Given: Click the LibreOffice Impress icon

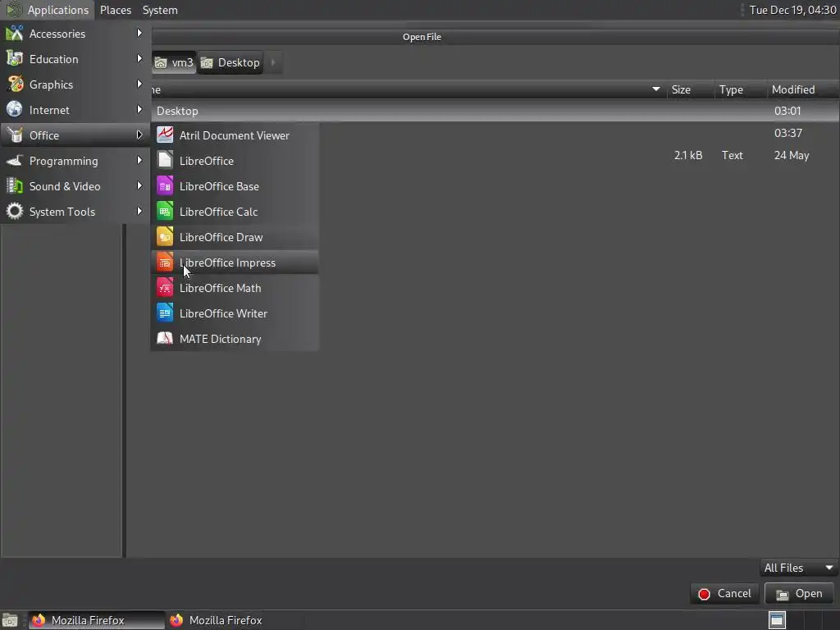Looking at the screenshot, I should pos(164,262).
